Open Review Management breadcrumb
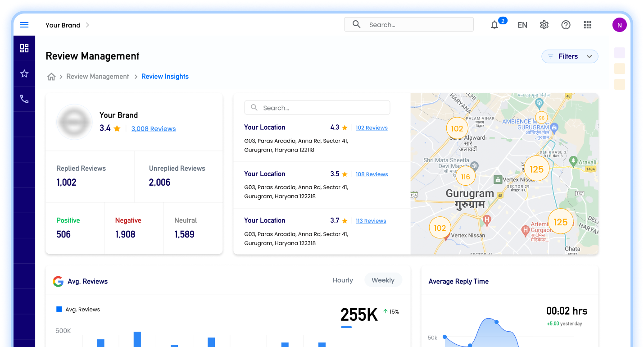The image size is (644, 347). pos(98,77)
